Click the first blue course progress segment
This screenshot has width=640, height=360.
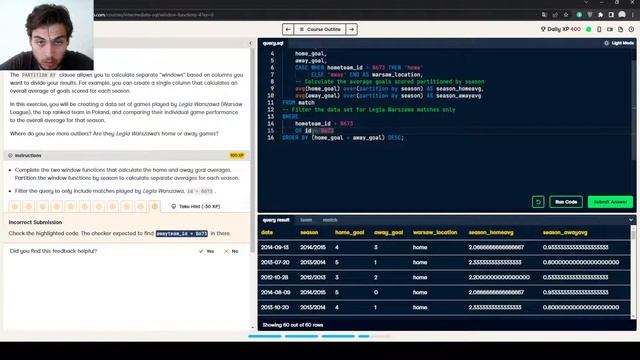264,336
